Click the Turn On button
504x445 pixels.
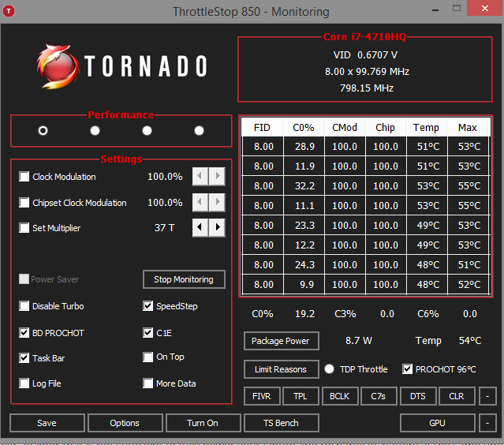(x=203, y=423)
